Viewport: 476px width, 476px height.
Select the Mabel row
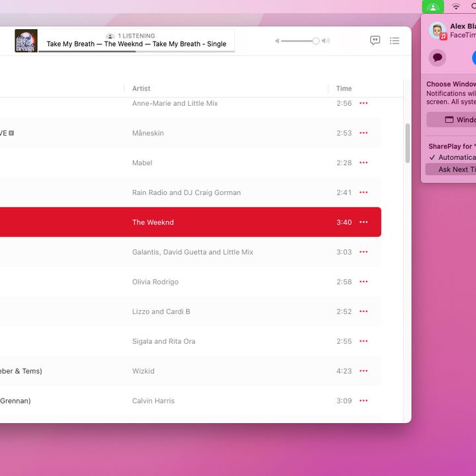pos(190,163)
